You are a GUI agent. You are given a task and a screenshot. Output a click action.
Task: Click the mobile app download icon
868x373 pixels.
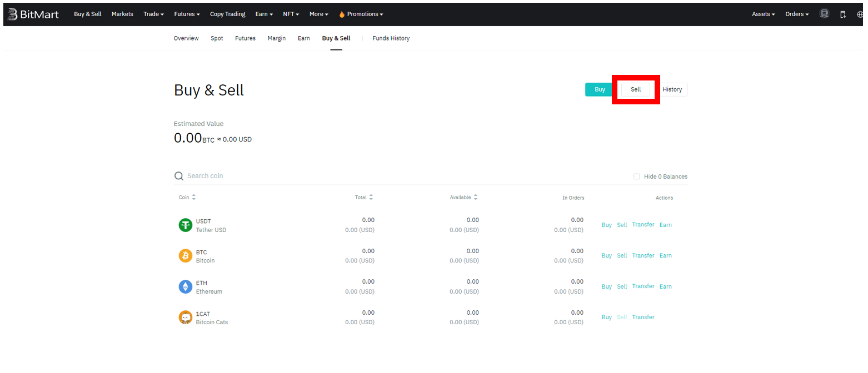[843, 14]
